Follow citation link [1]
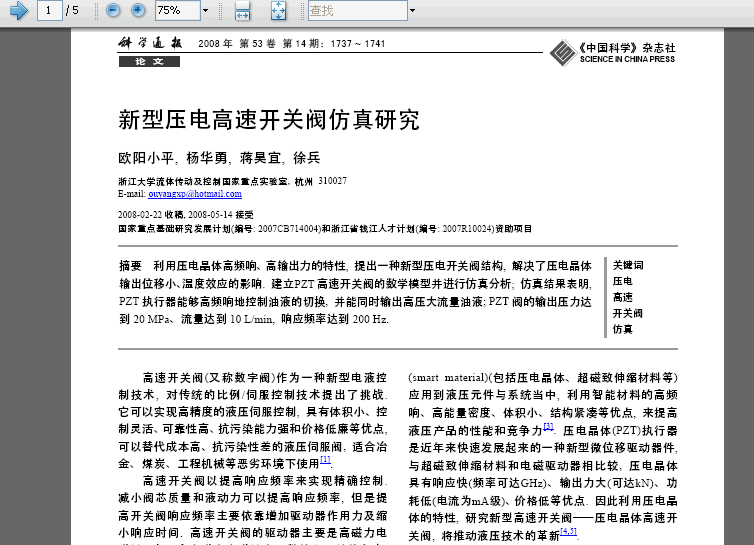 click(326, 459)
